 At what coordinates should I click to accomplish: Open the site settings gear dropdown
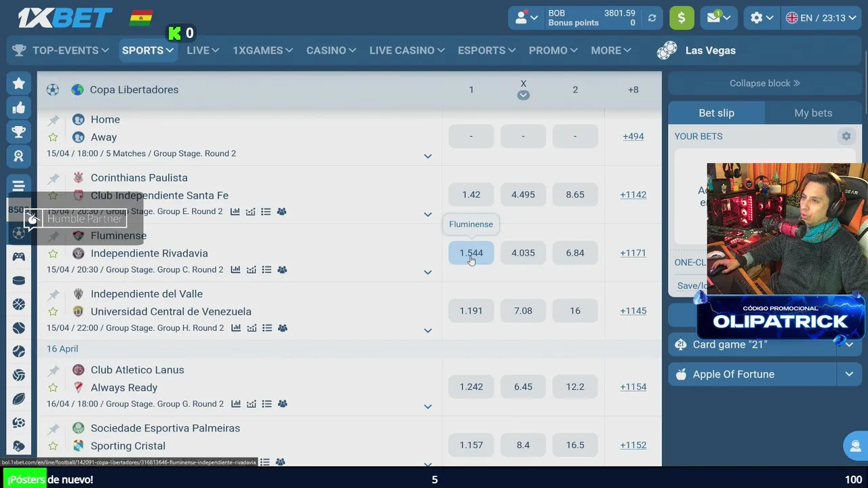pos(761,18)
